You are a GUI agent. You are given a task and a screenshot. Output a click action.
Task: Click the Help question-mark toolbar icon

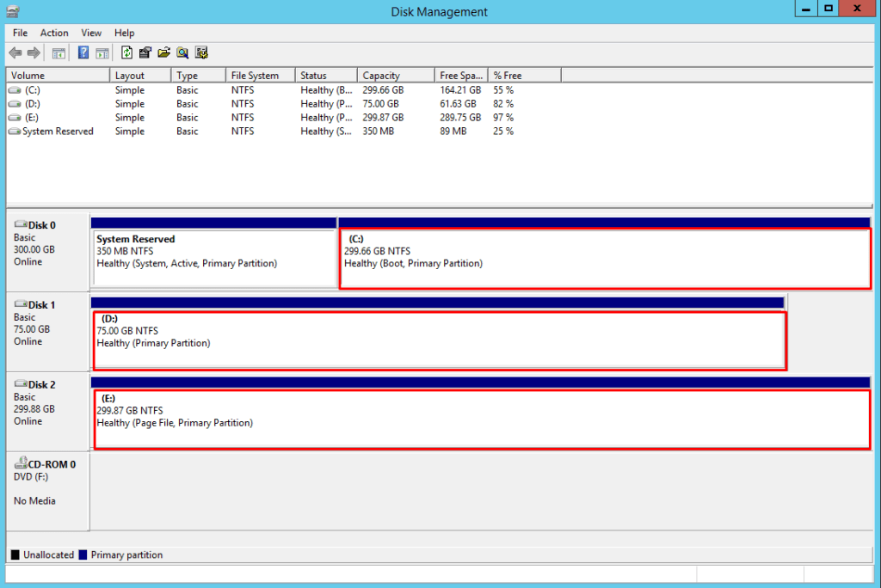(83, 52)
